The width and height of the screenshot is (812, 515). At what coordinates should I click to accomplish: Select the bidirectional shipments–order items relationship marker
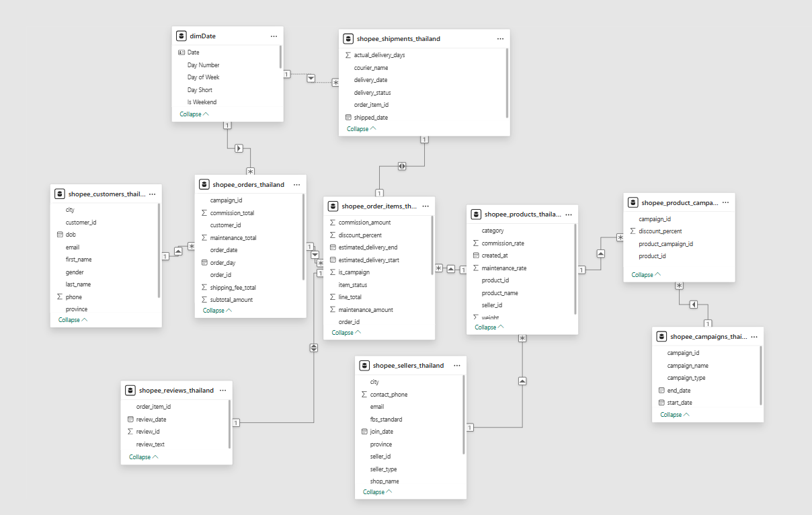(x=402, y=166)
